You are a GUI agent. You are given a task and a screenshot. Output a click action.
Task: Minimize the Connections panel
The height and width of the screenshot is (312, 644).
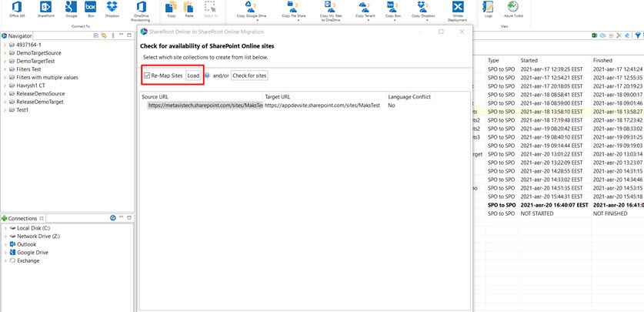121,218
